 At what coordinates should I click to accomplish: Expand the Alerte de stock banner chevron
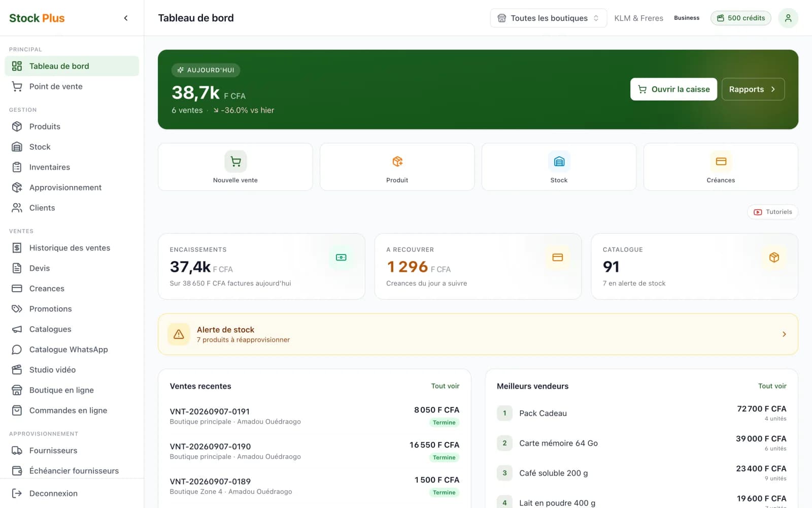tap(784, 334)
